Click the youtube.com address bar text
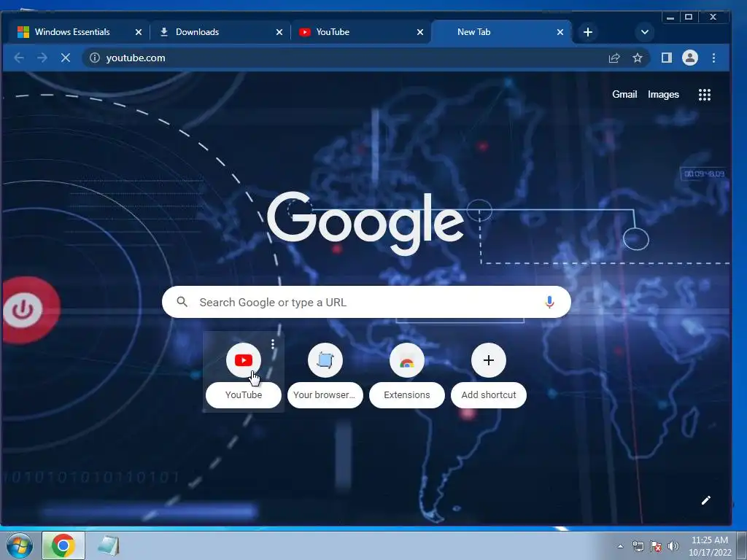This screenshot has height=560, width=747. coord(136,58)
